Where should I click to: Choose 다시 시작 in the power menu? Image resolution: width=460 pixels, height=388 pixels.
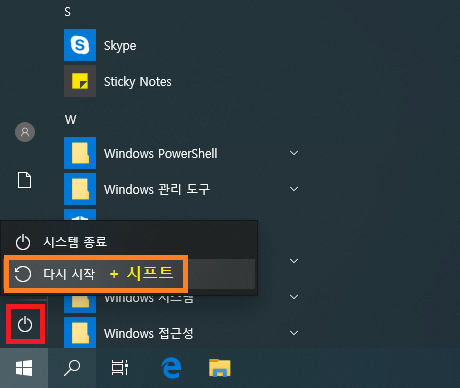pyautogui.click(x=129, y=274)
